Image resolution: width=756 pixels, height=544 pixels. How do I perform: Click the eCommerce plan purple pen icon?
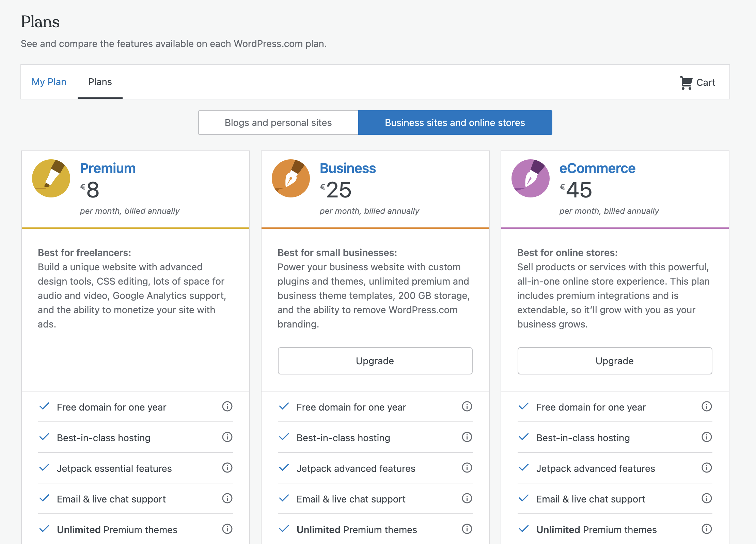[x=531, y=178]
